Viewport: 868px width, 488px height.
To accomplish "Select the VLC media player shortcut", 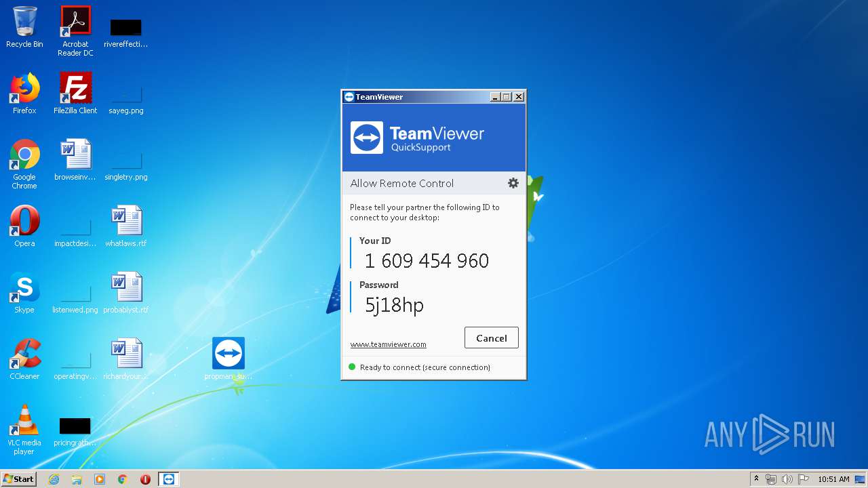I will 24,430.
